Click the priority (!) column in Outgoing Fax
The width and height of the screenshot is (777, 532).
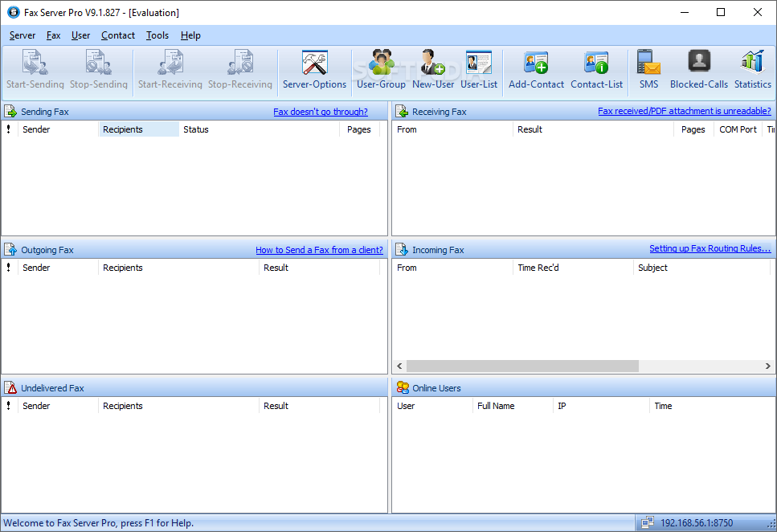(9, 268)
